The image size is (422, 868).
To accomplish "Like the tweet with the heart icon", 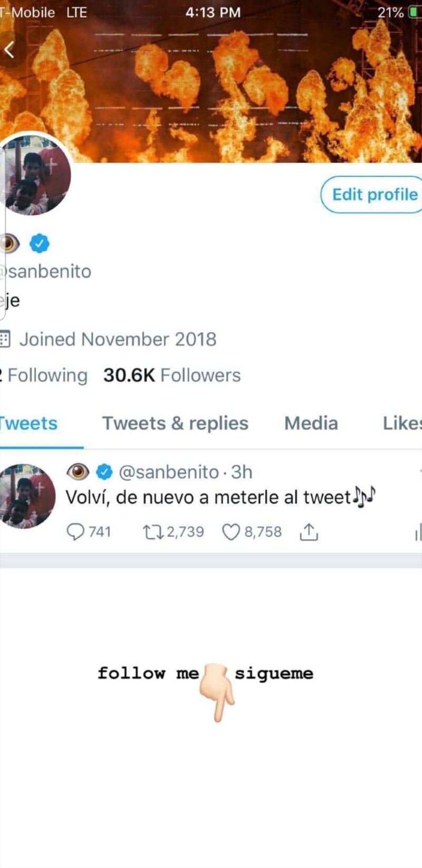I will click(x=231, y=532).
